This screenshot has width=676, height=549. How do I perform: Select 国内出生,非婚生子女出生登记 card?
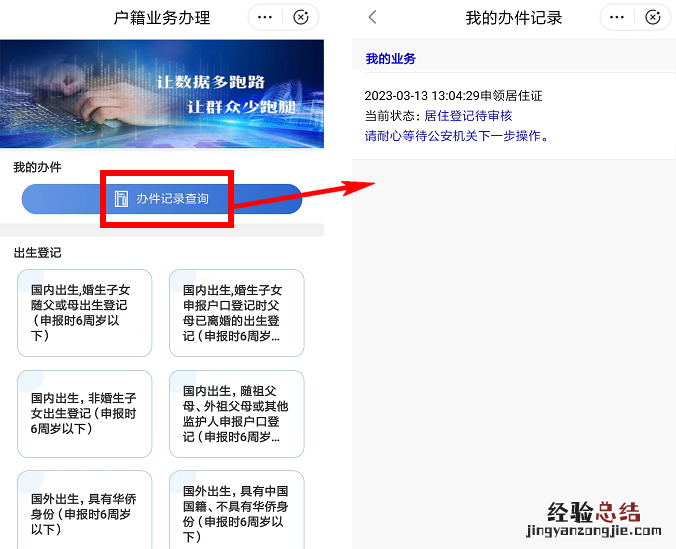click(84, 414)
